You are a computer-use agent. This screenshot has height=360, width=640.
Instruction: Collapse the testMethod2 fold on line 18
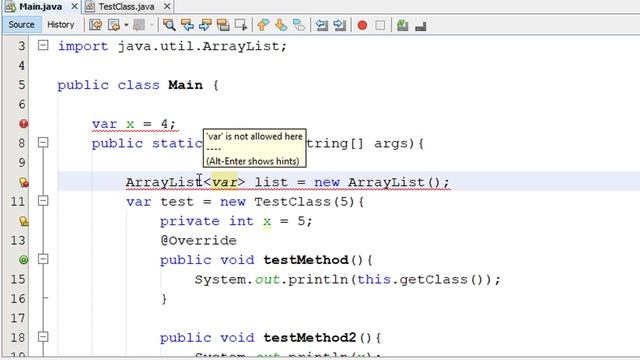coord(43,337)
